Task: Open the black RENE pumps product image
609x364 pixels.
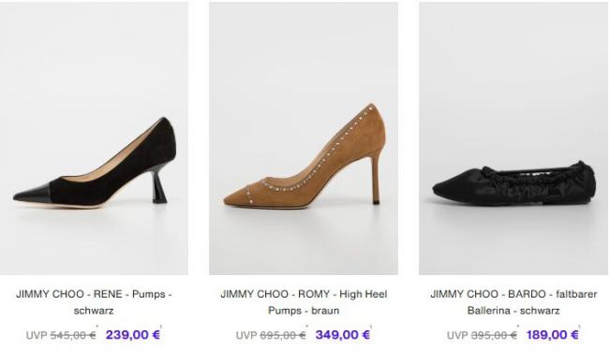Action: pyautogui.click(x=94, y=138)
